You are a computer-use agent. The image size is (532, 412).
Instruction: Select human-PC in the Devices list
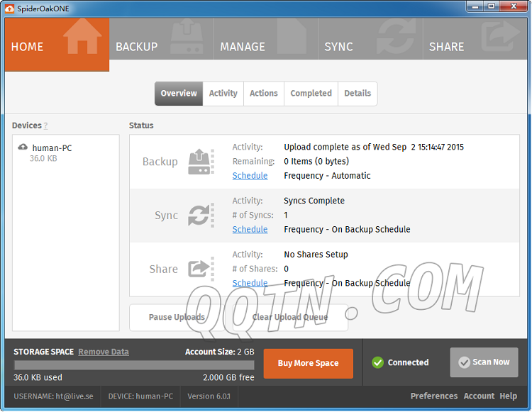(x=52, y=148)
